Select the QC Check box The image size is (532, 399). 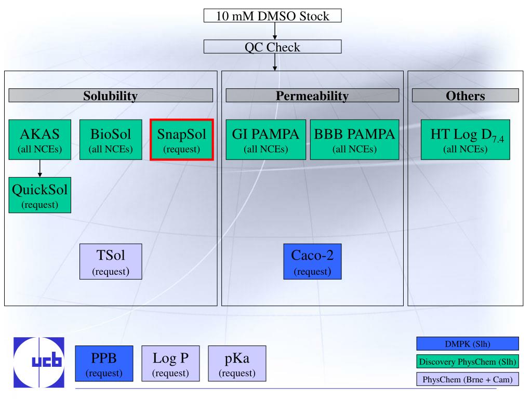tap(272, 46)
